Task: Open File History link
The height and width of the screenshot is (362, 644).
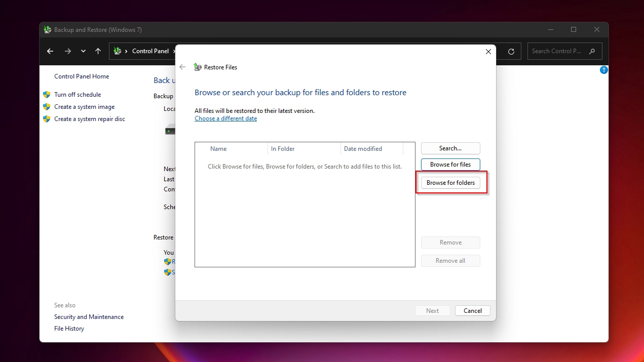Action: coord(69,329)
